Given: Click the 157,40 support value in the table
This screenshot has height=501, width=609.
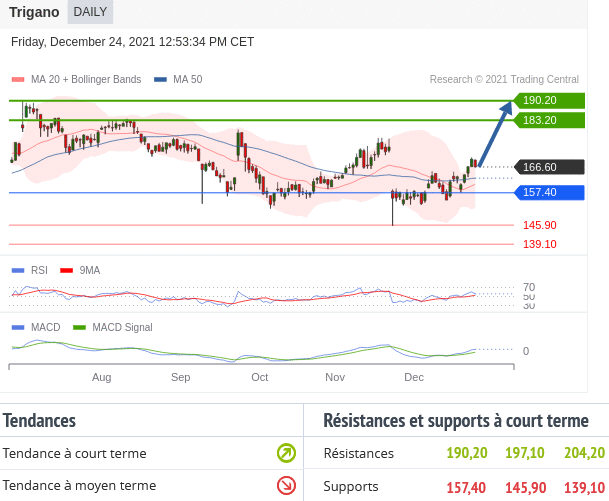Looking at the screenshot, I should point(466,487).
